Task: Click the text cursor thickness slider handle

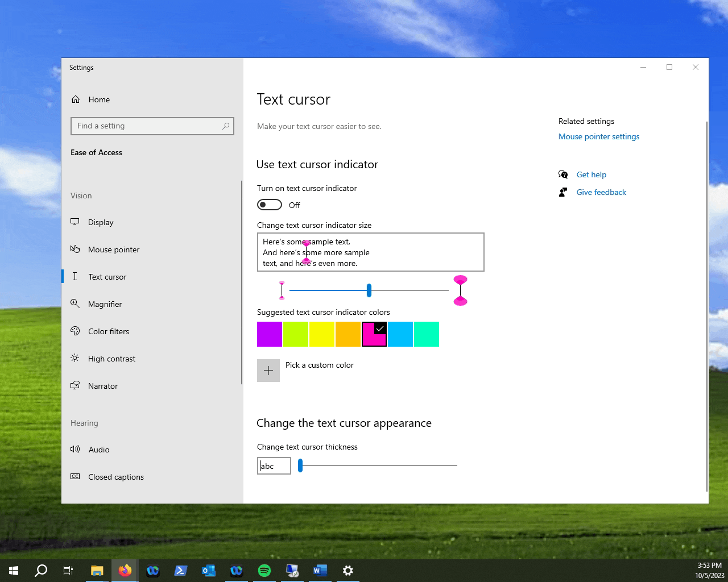Action: click(x=300, y=465)
